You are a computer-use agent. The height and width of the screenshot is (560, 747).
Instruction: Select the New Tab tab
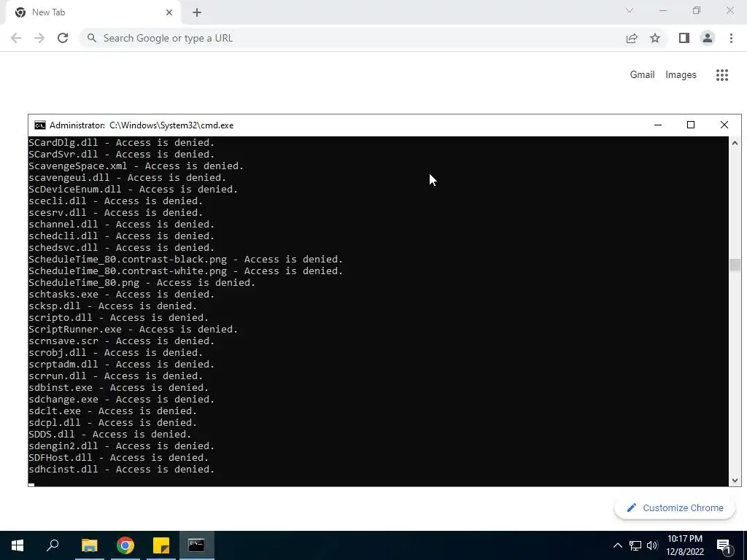click(93, 12)
